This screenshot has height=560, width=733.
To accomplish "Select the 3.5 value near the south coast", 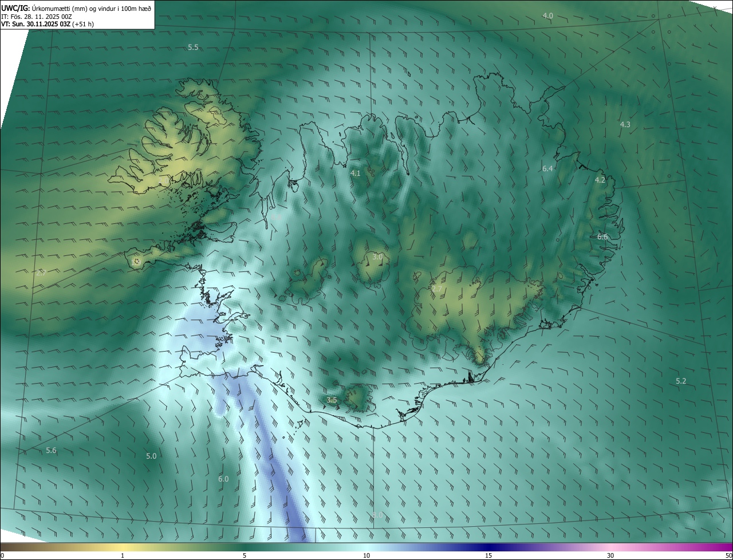I will pyautogui.click(x=331, y=400).
